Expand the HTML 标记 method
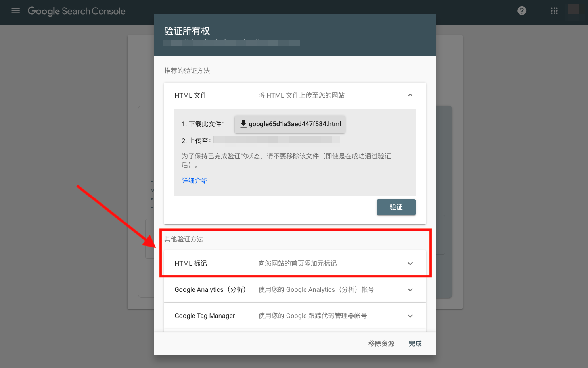The image size is (588, 368). 410,264
